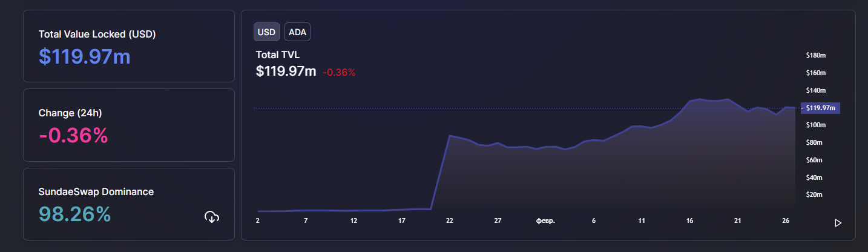The width and height of the screenshot is (868, 252).
Task: Click the 98.26% dominance figure
Action: tap(75, 214)
